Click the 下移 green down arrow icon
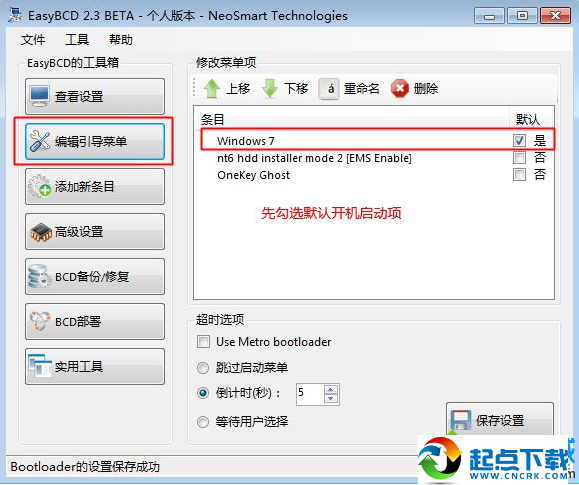This screenshot has height=485, width=579. point(270,89)
